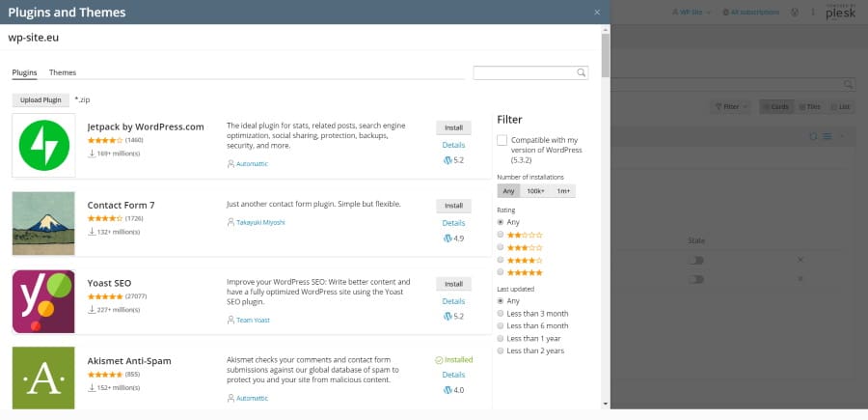Viewport: 868px width, 420px height.
Task: Click globe icon in Plesk top bar
Action: pos(795,13)
